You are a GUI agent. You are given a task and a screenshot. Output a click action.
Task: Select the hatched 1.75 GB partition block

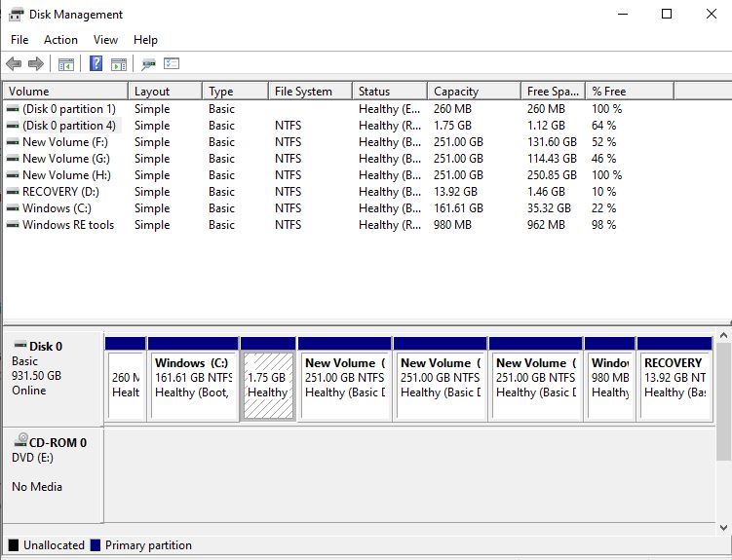[268, 379]
